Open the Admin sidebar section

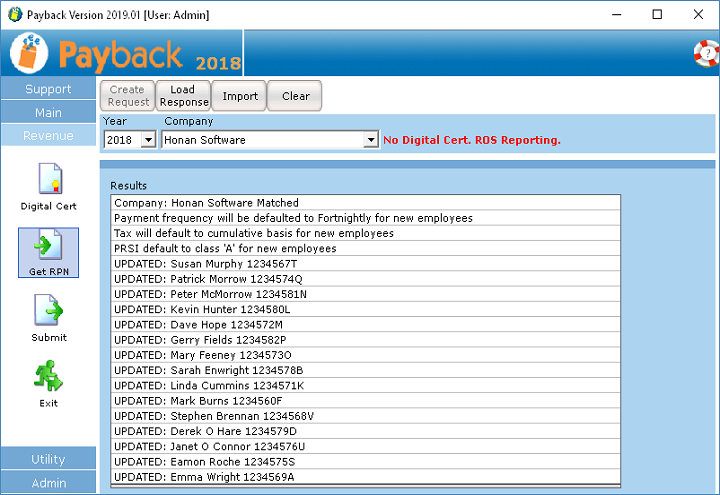tap(48, 483)
